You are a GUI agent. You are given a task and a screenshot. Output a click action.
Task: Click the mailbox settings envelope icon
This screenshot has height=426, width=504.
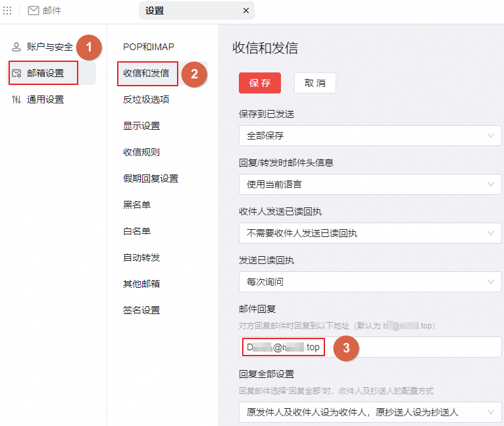click(x=16, y=73)
